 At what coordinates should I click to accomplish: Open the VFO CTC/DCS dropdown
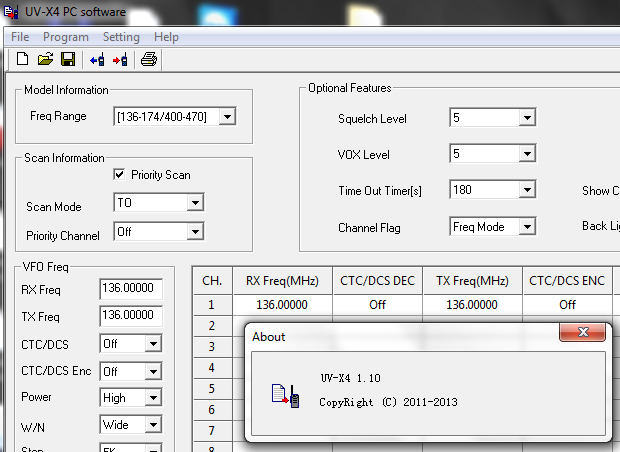pyautogui.click(x=153, y=344)
